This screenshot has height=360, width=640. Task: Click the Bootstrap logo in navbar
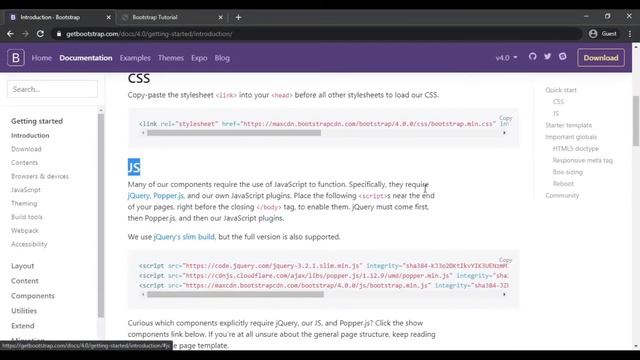(x=16, y=58)
